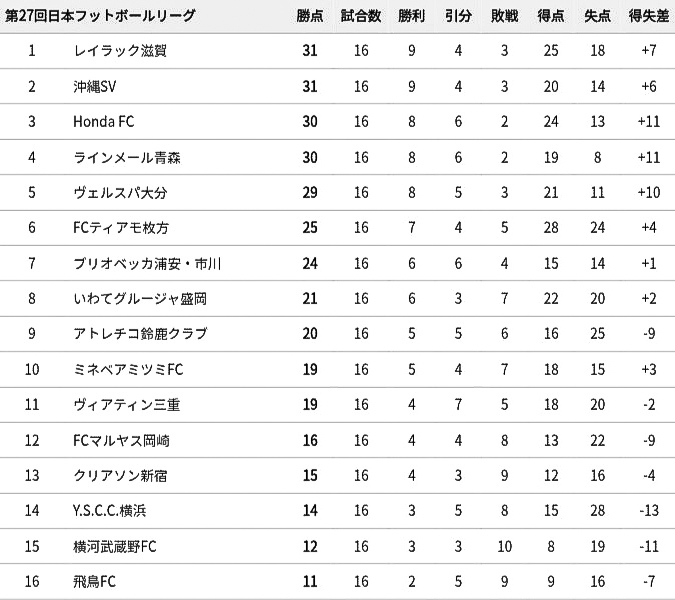The image size is (675, 600).
Task: Click the 飛鳥FC team name
Action: click(95, 581)
